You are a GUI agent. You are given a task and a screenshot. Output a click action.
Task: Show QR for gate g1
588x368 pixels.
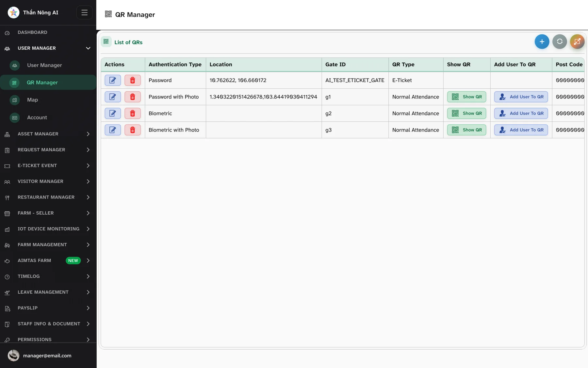(466, 97)
